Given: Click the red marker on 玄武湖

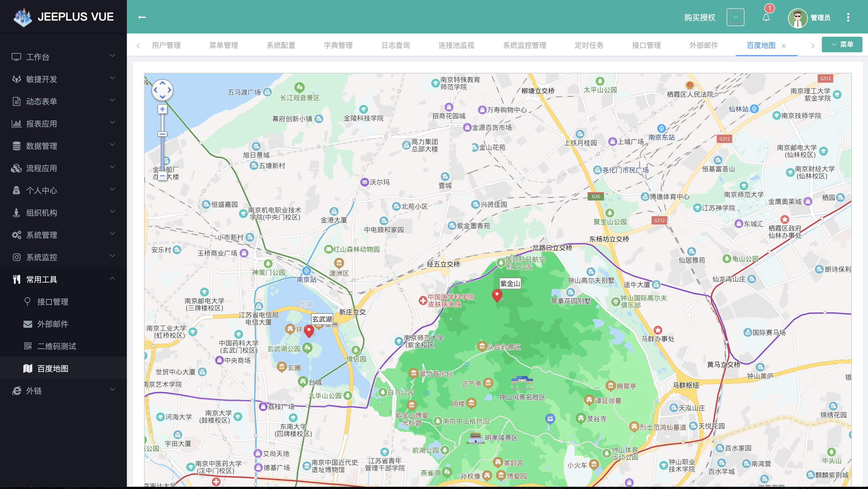Looking at the screenshot, I should pos(309,331).
